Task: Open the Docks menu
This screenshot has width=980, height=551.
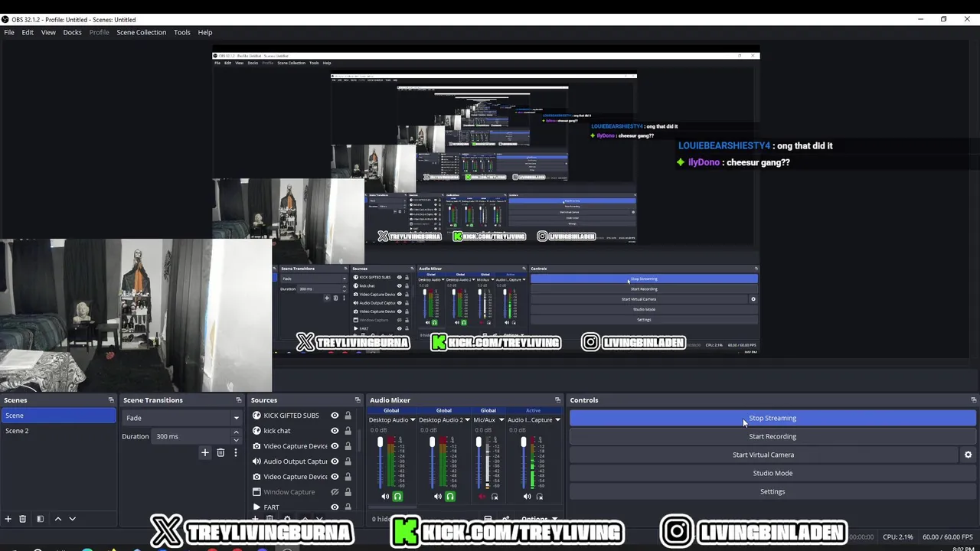Action: [x=72, y=32]
